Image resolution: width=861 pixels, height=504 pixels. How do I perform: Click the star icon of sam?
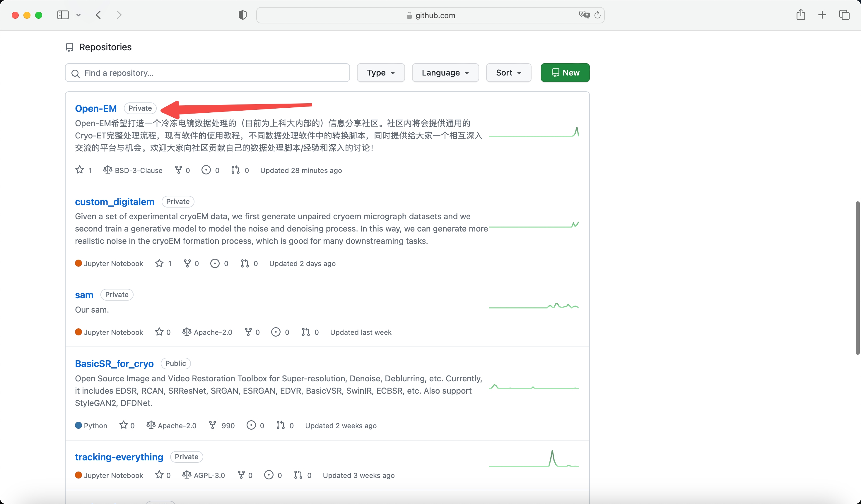(x=159, y=332)
